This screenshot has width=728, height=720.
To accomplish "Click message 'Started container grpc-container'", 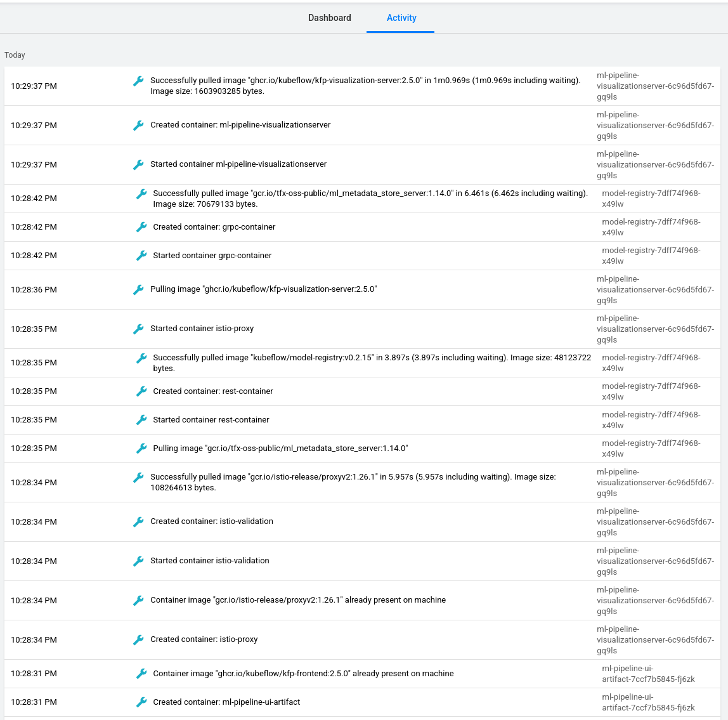I will pos(212,255).
